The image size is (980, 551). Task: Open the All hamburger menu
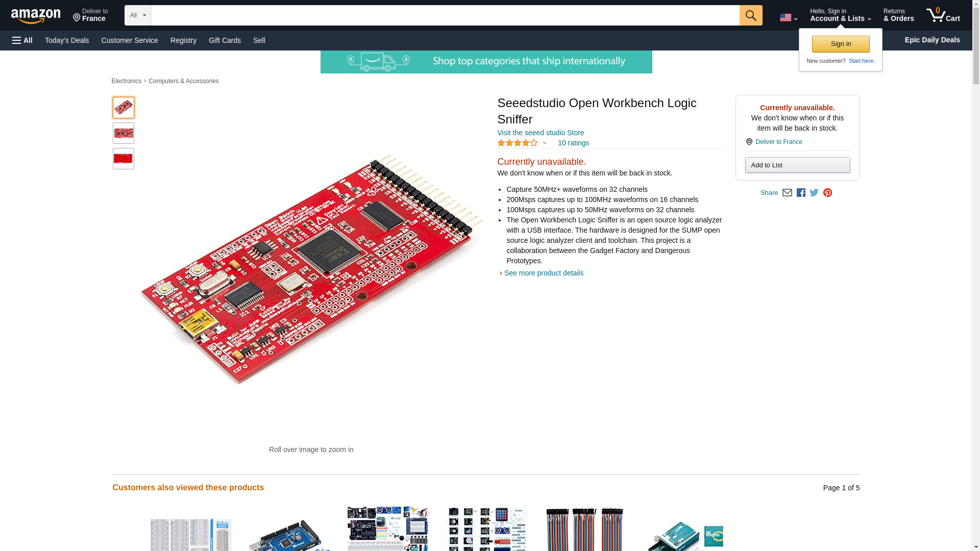[x=22, y=40]
